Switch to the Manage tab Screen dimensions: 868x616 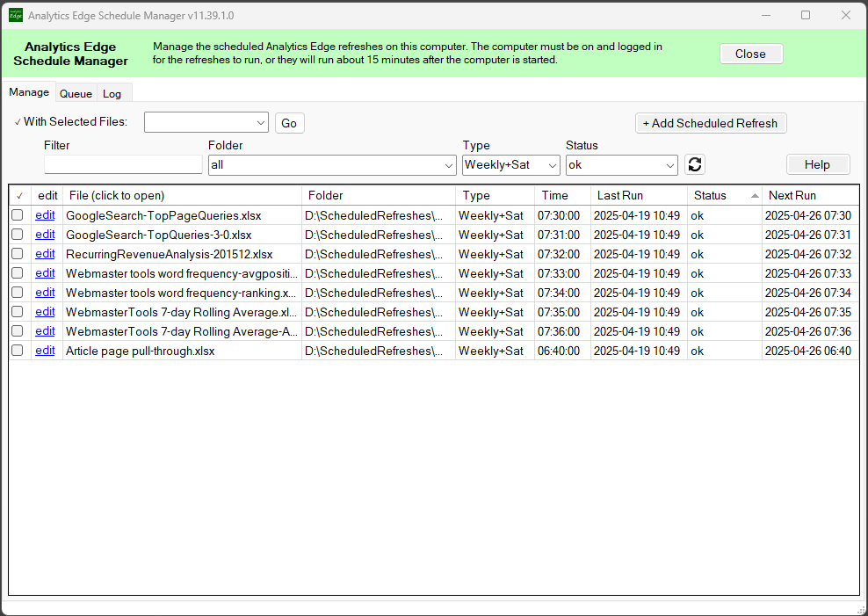point(29,92)
